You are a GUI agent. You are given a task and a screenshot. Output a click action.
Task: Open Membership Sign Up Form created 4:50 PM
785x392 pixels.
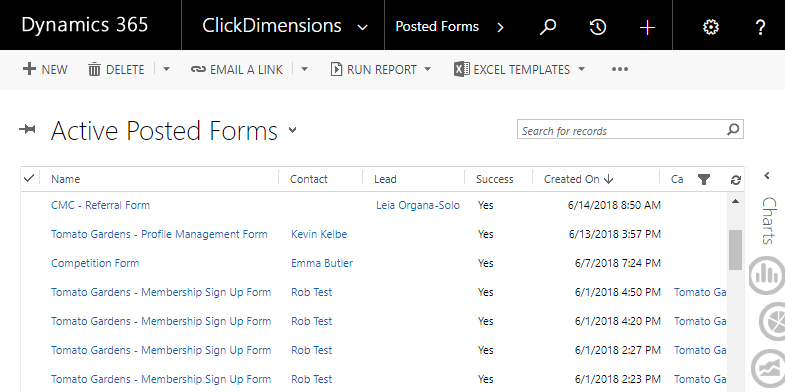[161, 292]
